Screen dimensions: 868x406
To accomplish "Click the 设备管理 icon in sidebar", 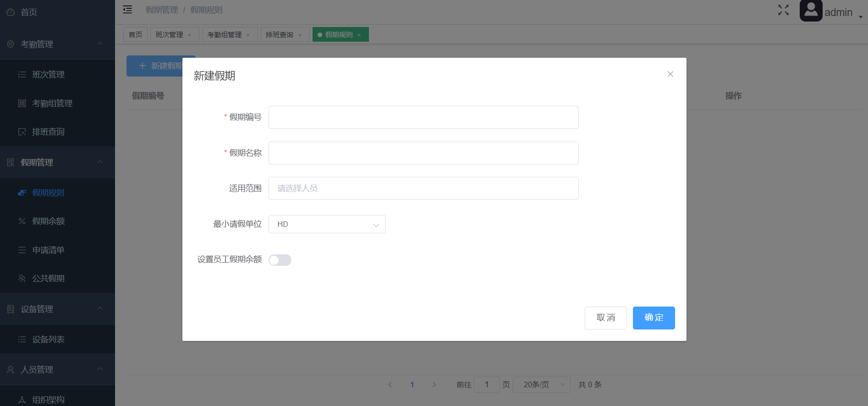I will tap(11, 309).
